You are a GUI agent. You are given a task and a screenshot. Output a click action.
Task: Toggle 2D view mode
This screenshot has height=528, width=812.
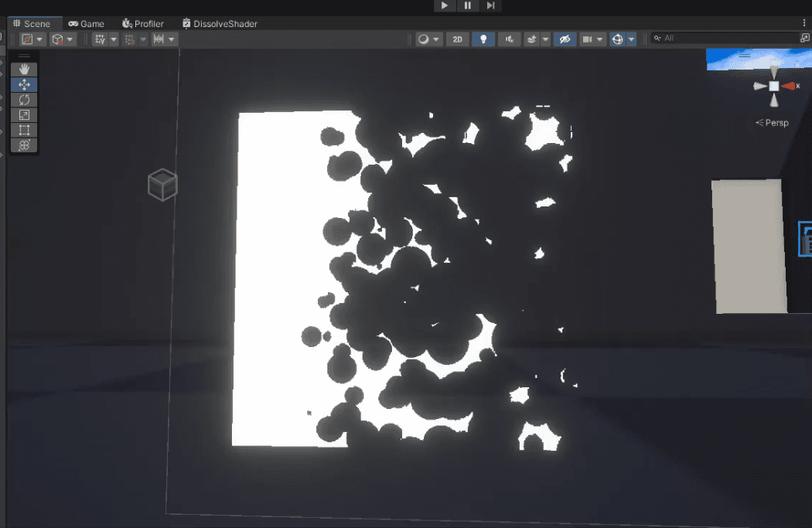(457, 39)
